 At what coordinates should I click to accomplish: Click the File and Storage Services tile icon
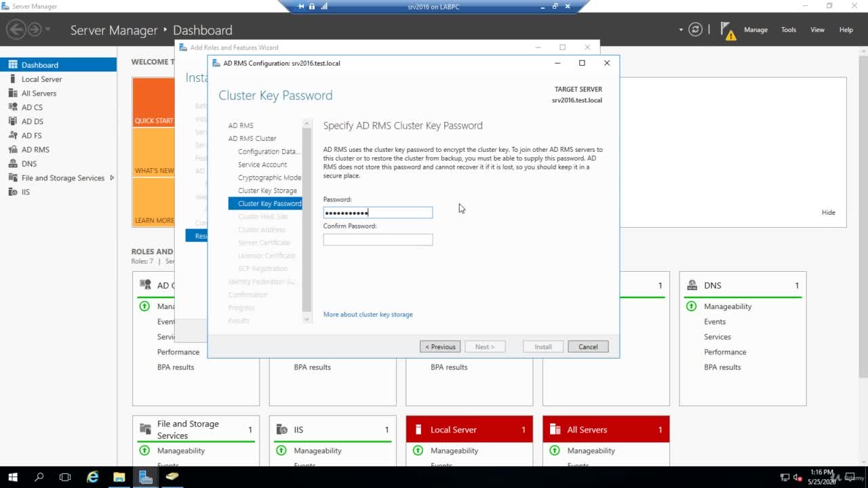[x=145, y=429]
